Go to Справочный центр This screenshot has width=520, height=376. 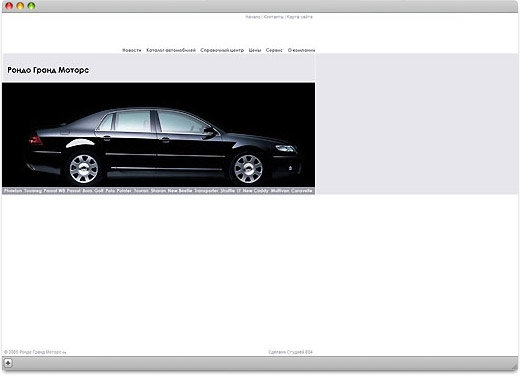222,50
